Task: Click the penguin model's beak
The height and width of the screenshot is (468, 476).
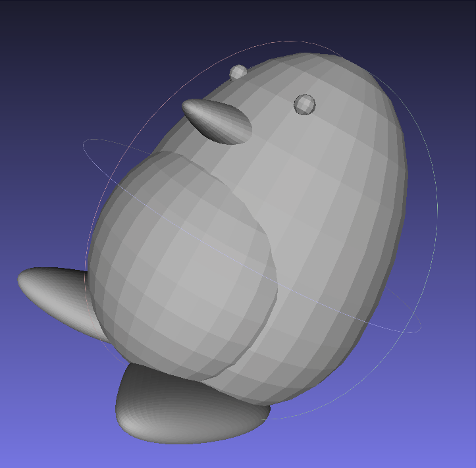Action: (217, 121)
